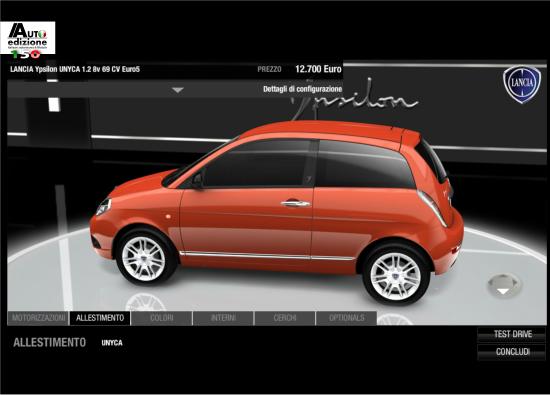Click the Auto edizione logo

click(28, 39)
